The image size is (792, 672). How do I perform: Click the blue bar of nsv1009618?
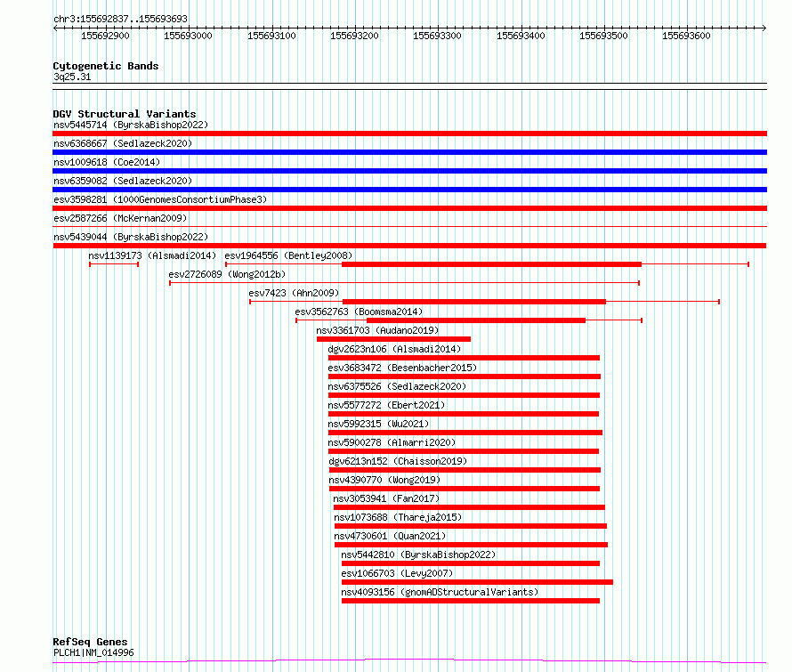(409, 171)
